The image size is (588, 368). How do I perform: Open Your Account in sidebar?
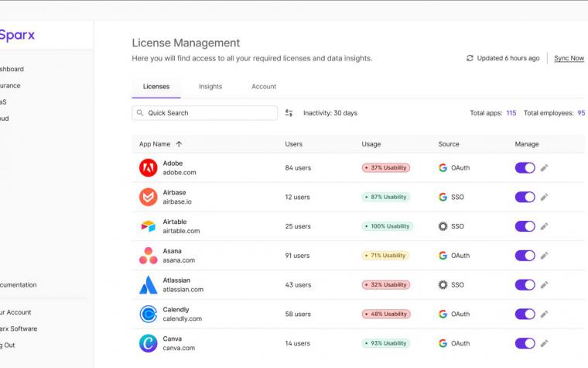point(15,312)
